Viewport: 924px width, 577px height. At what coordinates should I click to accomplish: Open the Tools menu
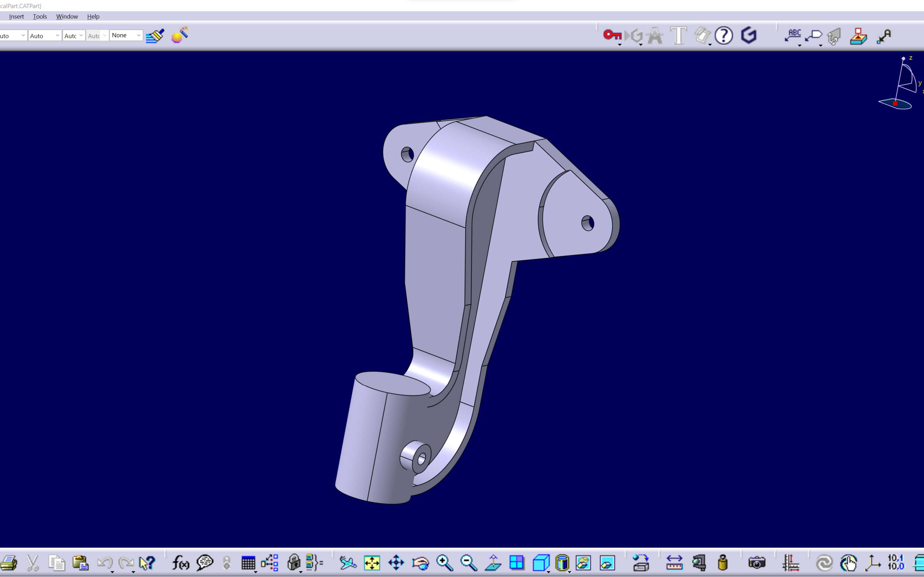point(40,16)
